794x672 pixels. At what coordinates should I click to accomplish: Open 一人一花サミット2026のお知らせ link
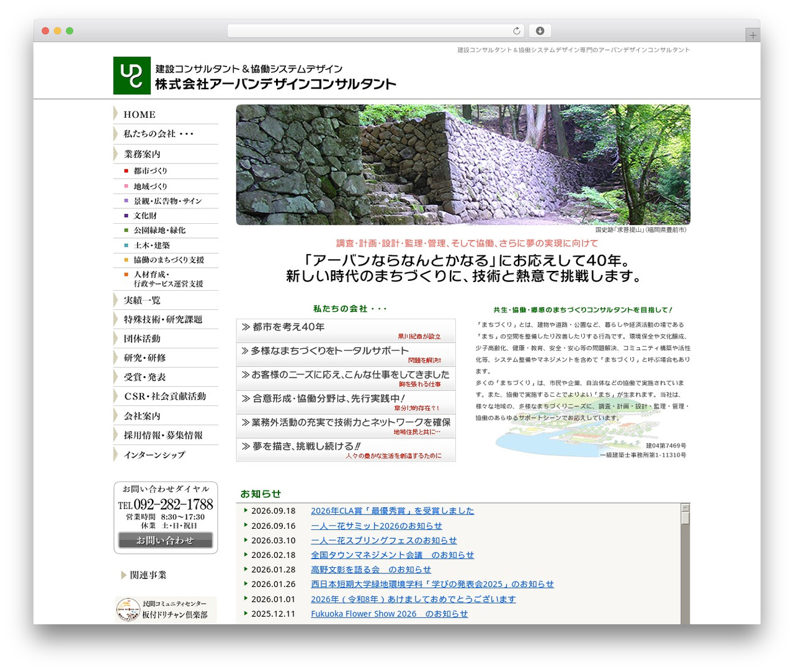click(x=377, y=526)
